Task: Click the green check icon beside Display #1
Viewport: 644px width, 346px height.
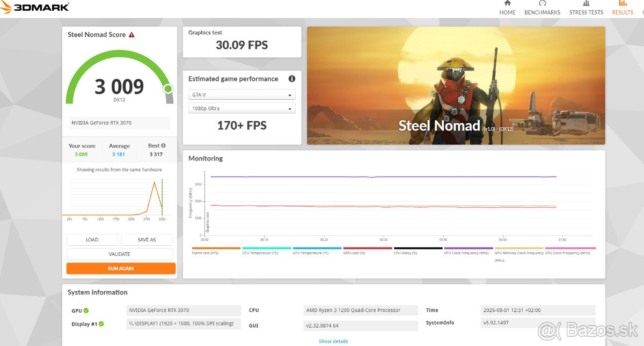Action: 101,324
